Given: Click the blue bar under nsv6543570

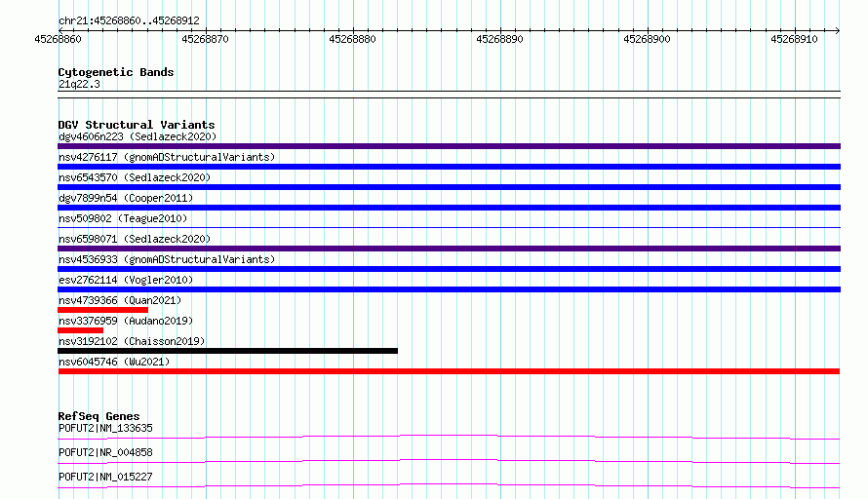Looking at the screenshot, I should (x=449, y=187).
